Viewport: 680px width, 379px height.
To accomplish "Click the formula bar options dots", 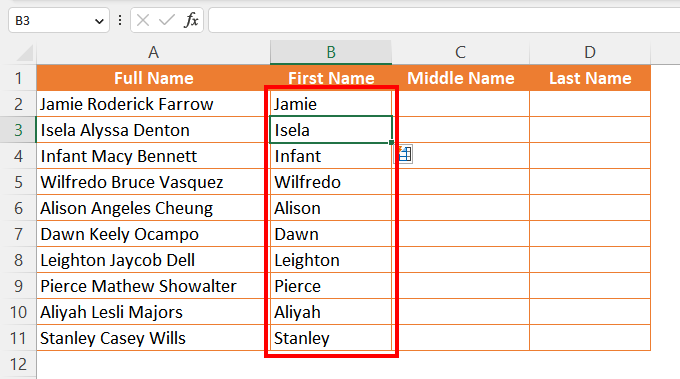I will tap(120, 20).
